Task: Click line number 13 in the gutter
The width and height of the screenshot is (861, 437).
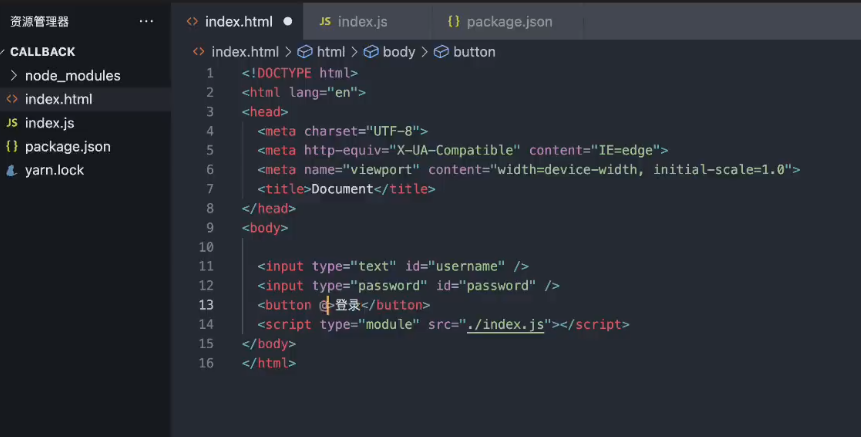Action: click(x=206, y=305)
